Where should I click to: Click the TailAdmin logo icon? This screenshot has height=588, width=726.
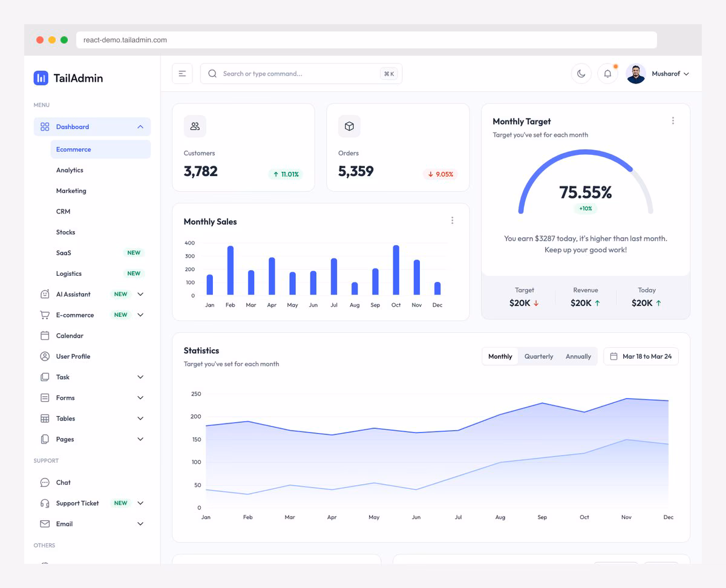click(41, 77)
